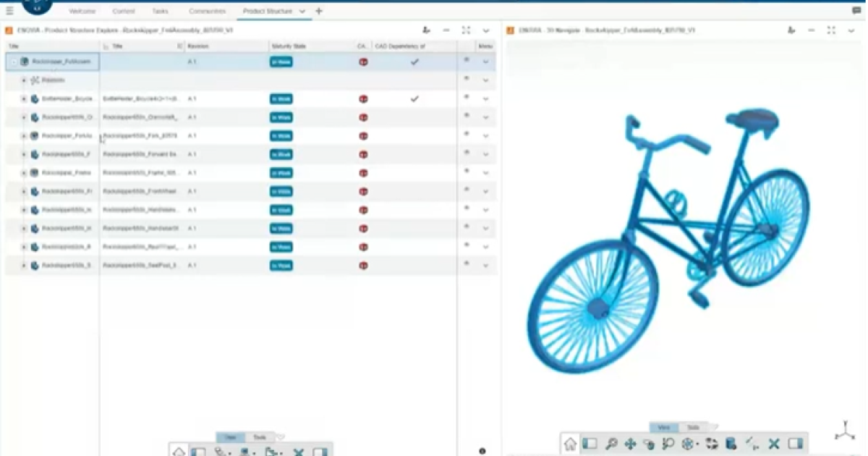Select Tools tab above 3D viewer toolbar
Image resolution: width=868 pixels, height=456 pixels.
point(693,428)
